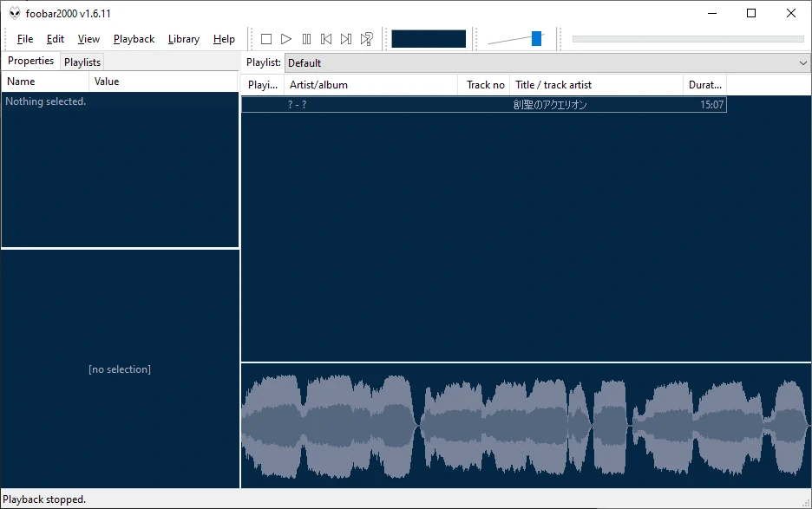
Task: Sort playlist by the Duration column header
Action: [704, 84]
